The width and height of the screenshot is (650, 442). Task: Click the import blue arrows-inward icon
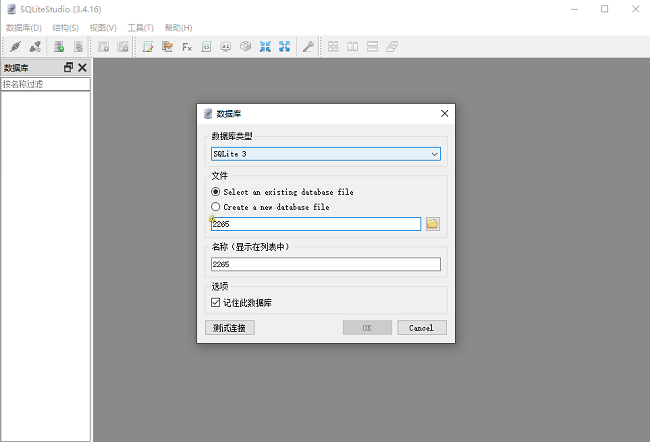[265, 46]
